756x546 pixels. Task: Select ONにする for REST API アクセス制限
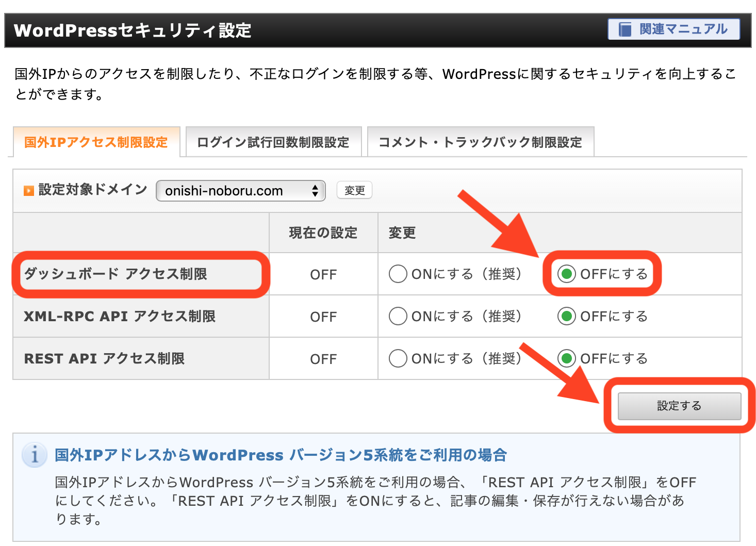coord(398,358)
